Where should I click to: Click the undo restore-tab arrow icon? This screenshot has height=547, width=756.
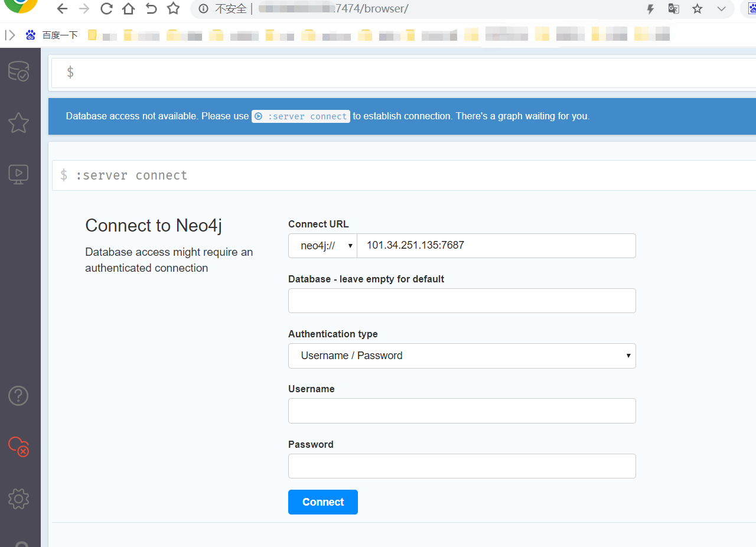click(151, 9)
